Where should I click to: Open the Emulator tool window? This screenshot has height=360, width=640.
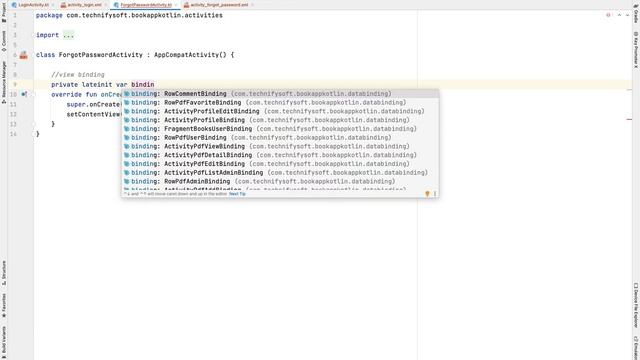pos(636,348)
